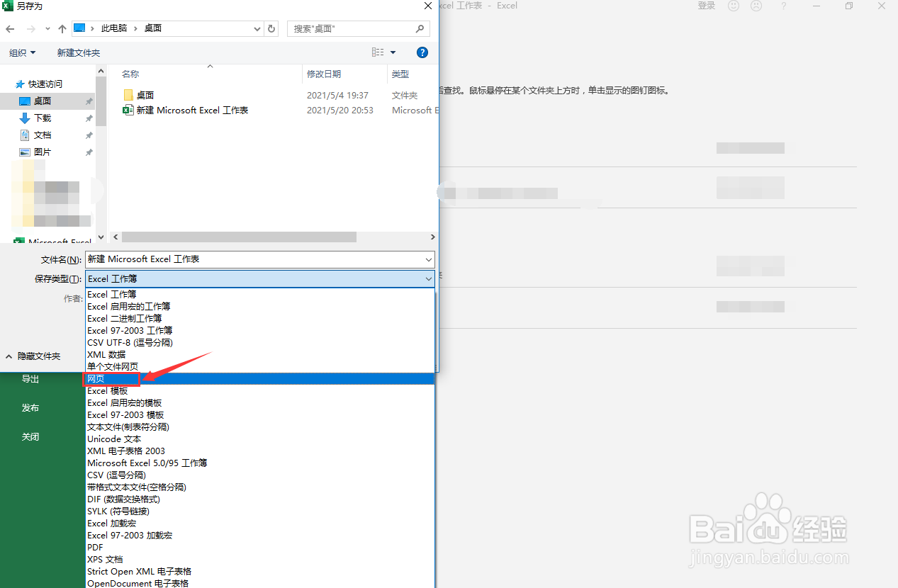Choose Excel 模板 file type

[259, 391]
